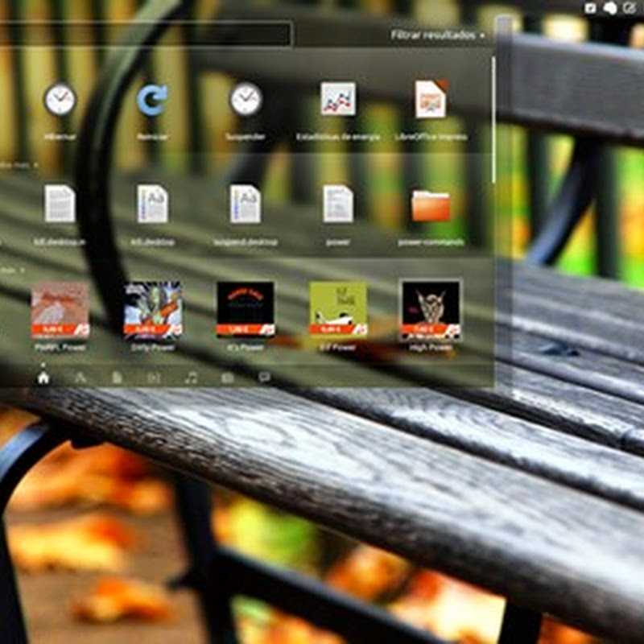Expand the music category see-more arrow
Viewport: 644px width, 644px height.
[23, 270]
